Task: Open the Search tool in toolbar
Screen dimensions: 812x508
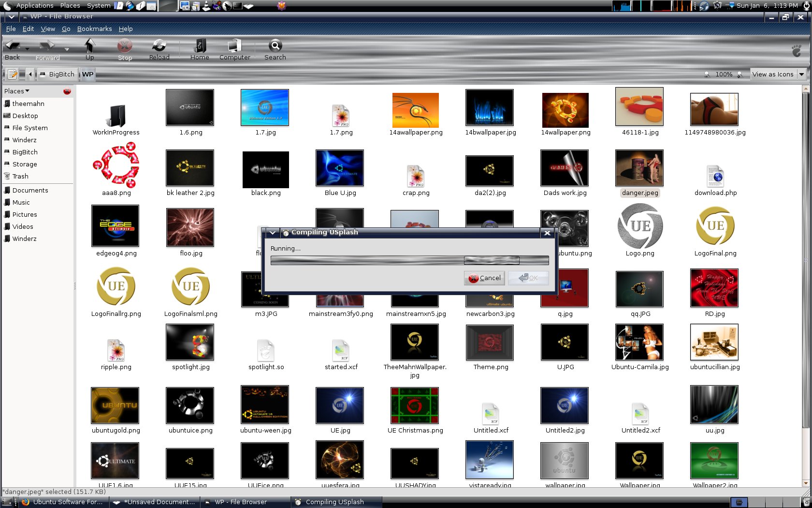Action: coord(275,49)
